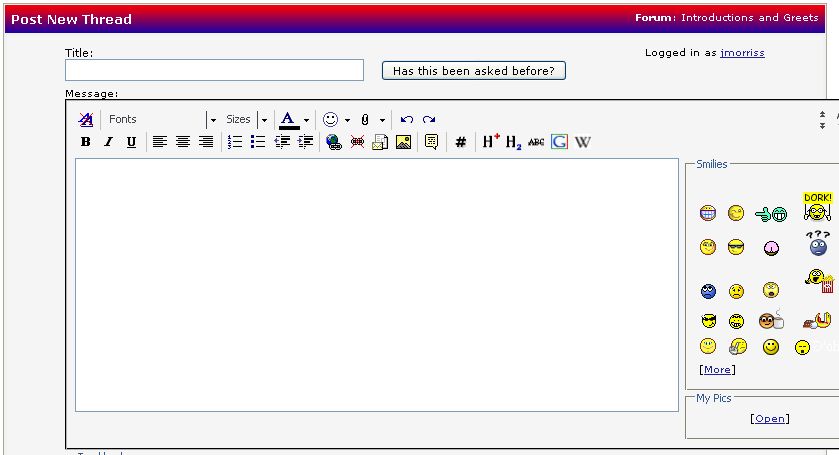839x455 pixels.
Task: Apply the current text color (A)
Action: tap(288, 120)
